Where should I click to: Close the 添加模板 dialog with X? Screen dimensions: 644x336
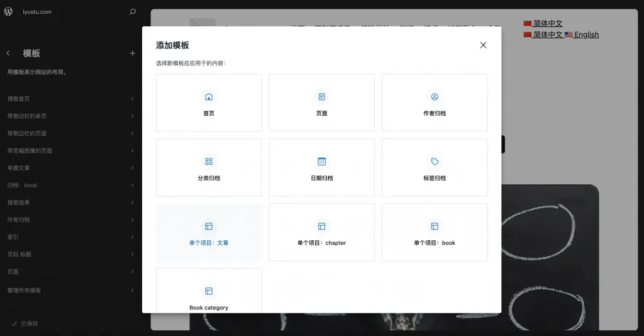click(x=483, y=45)
